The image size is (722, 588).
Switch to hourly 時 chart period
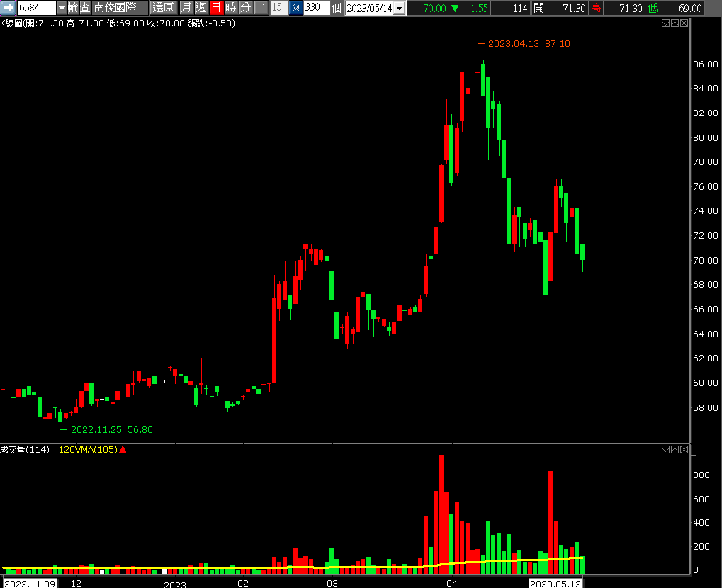[x=231, y=7]
